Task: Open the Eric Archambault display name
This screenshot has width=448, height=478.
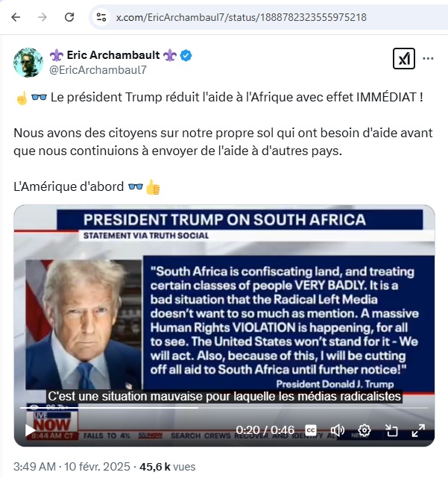Action: pos(113,55)
